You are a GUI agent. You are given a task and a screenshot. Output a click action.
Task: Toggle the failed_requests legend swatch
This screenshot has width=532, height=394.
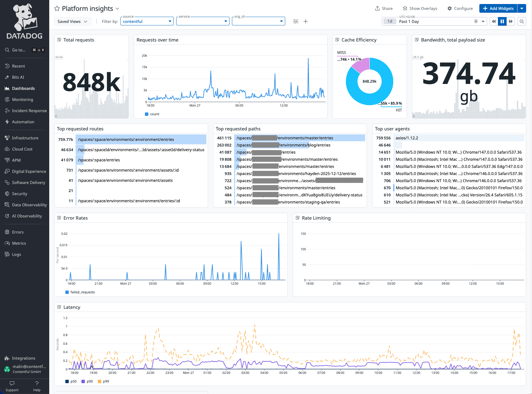[67, 292]
